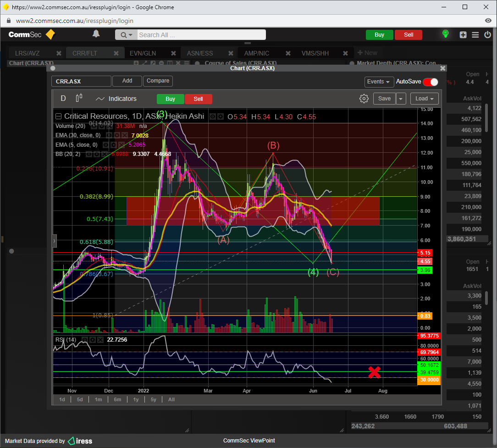The height and width of the screenshot is (448, 497).
Task: Remove the EMA 30 indicator
Action: coord(125,136)
